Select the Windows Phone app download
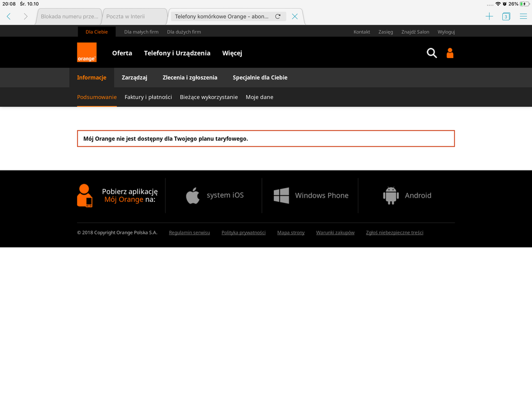 point(311,196)
